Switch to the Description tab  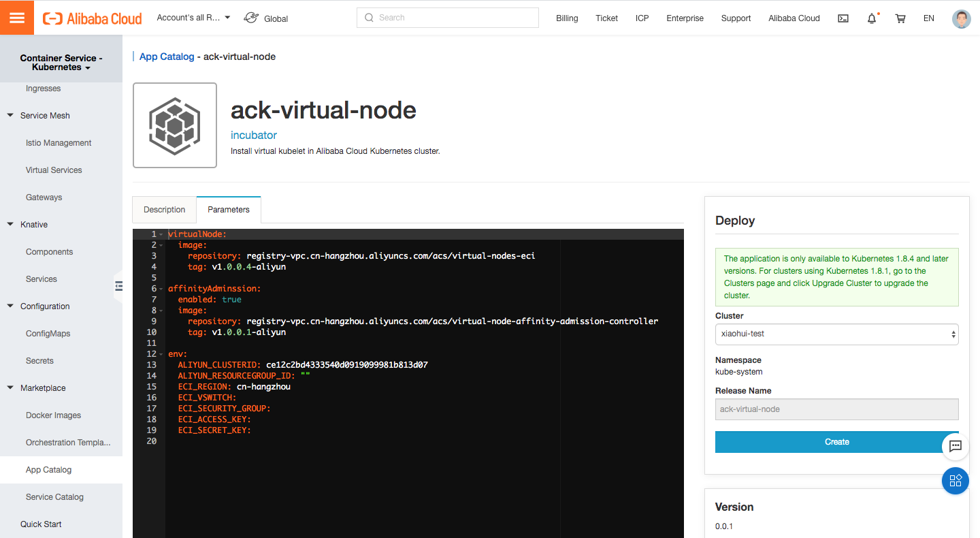(165, 210)
